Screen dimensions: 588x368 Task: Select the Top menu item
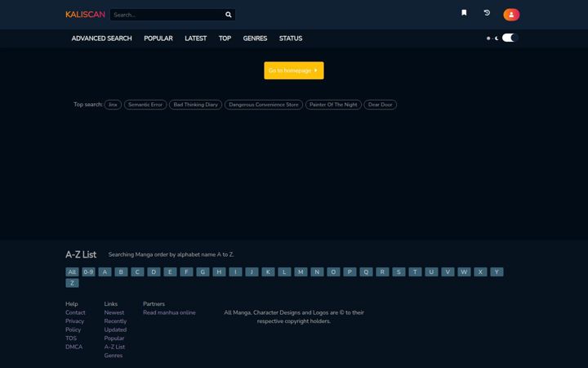[225, 38]
